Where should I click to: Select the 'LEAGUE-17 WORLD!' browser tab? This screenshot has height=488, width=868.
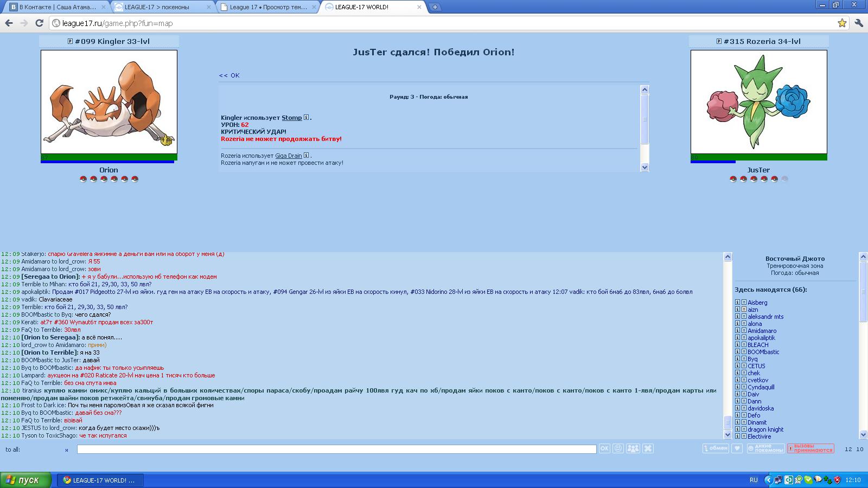[373, 7]
